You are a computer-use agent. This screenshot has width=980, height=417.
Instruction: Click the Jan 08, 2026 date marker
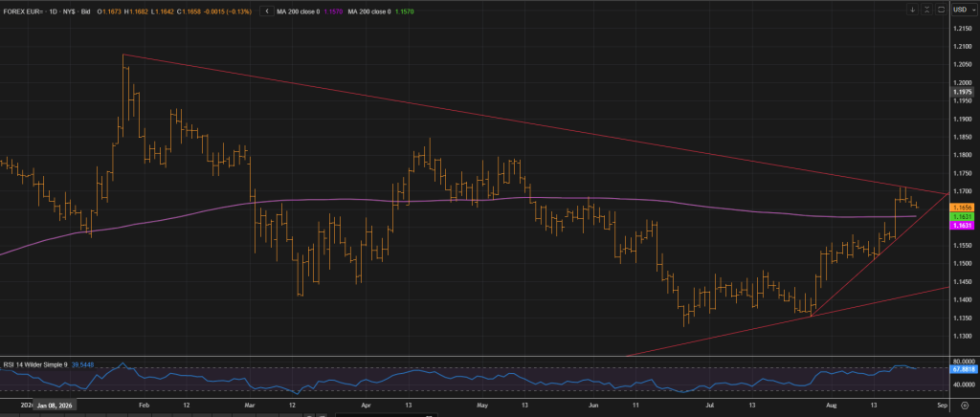(55, 406)
